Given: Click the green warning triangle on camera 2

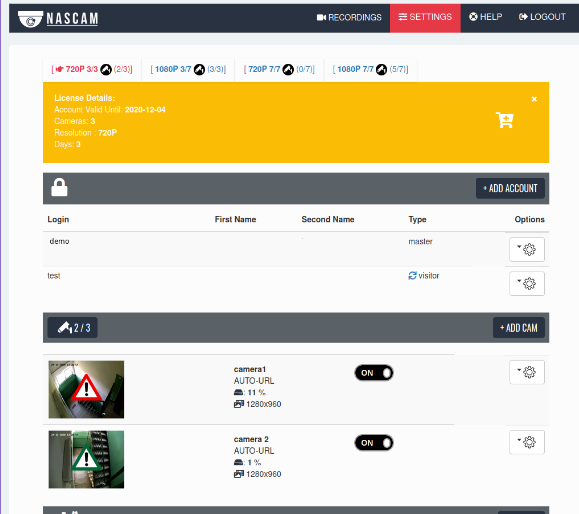Looking at the screenshot, I should pyautogui.click(x=86, y=457).
